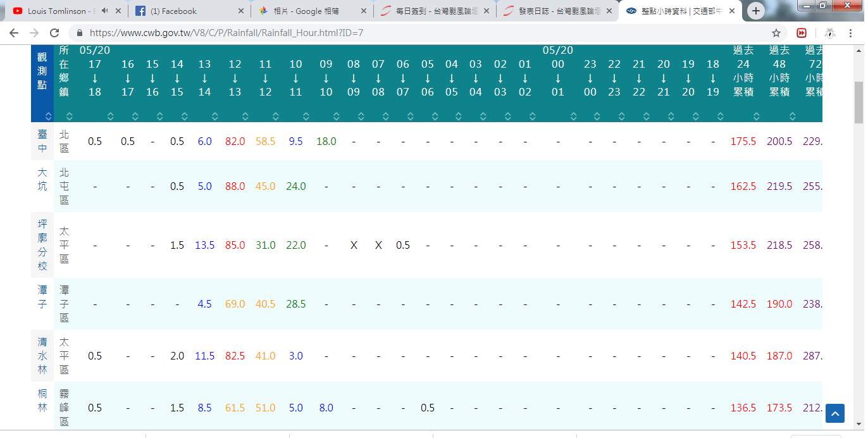Viewport: 868px width, 438px height.
Task: Sort by the 14→15 hour column
Action: click(185, 116)
